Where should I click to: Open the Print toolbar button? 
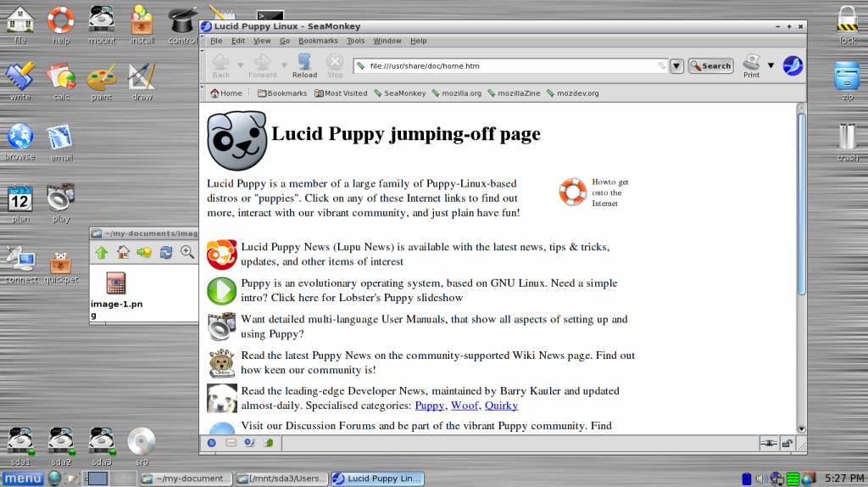751,66
